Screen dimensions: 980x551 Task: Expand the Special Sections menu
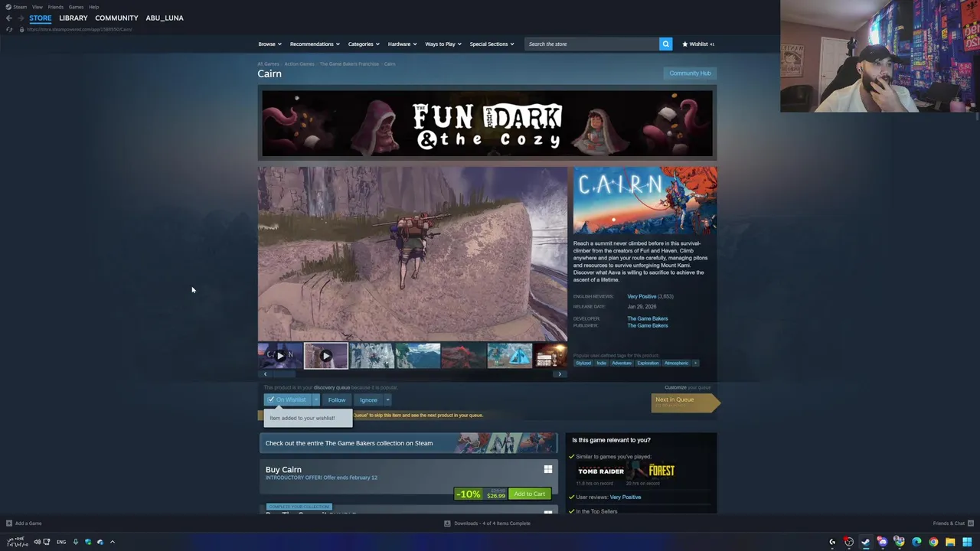pyautogui.click(x=492, y=44)
